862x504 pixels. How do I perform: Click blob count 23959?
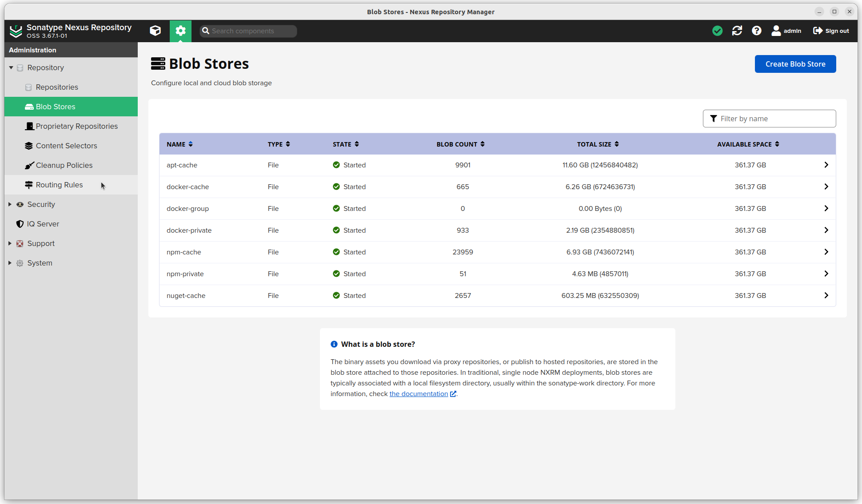click(x=463, y=252)
